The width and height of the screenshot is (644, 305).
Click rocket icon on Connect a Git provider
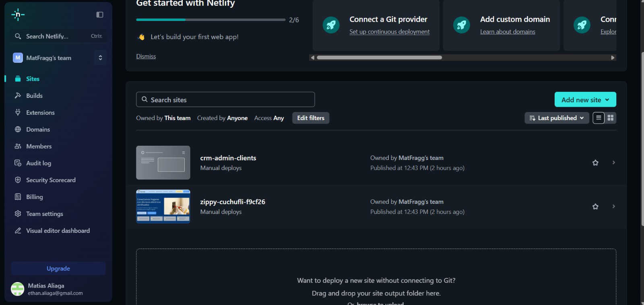click(331, 25)
